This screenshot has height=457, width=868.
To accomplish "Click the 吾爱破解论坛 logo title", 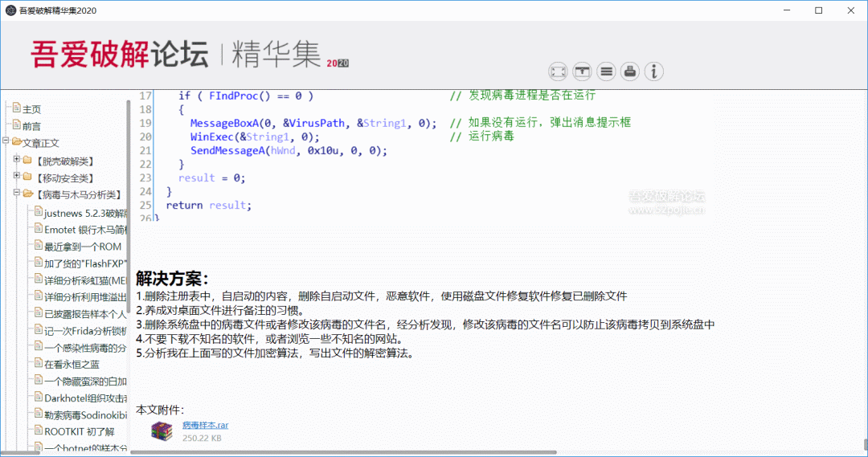I will pyautogui.click(x=120, y=55).
